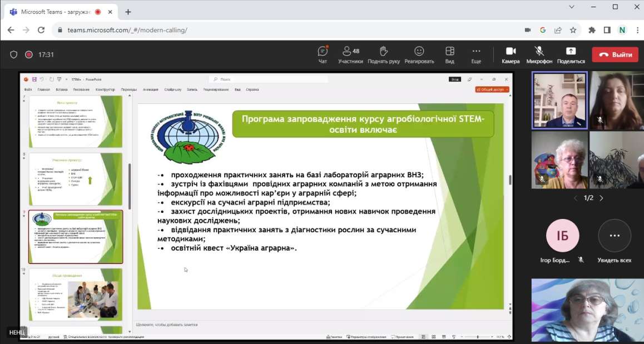
Task: Go to previous participants page
Action: (x=575, y=198)
